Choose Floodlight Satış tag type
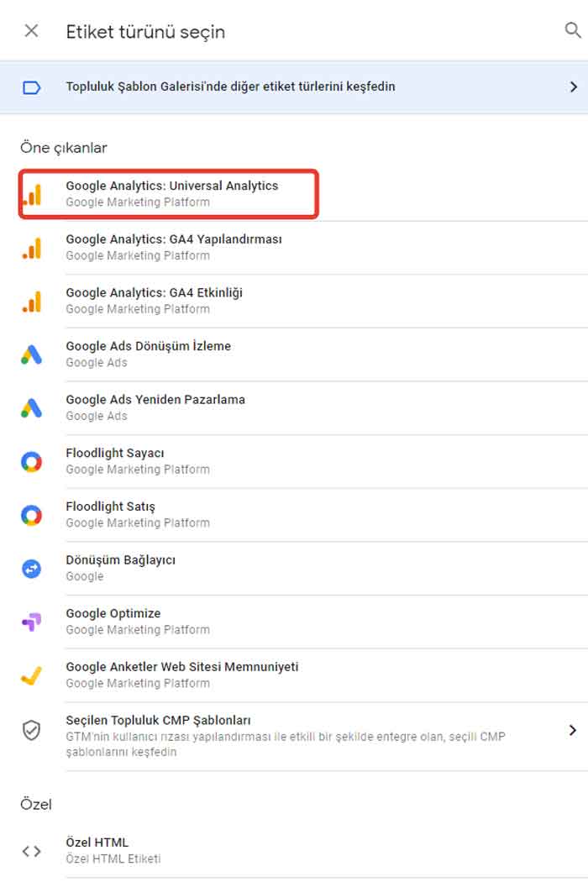Viewport: 588px width, 882px height. pyautogui.click(x=304, y=515)
